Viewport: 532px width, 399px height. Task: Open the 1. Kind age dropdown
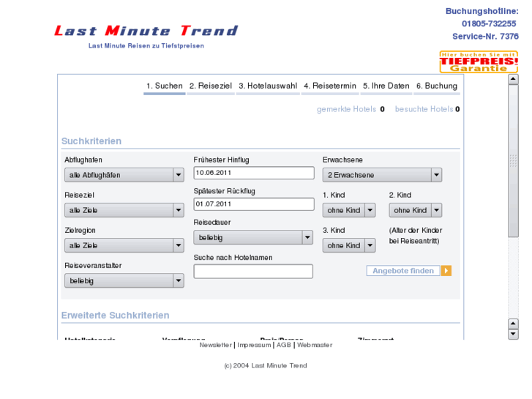349,210
